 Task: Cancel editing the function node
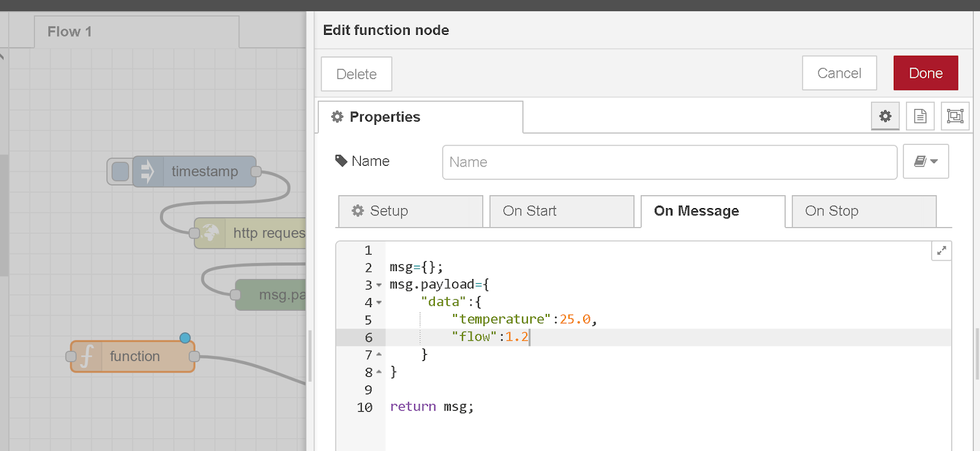[839, 73]
